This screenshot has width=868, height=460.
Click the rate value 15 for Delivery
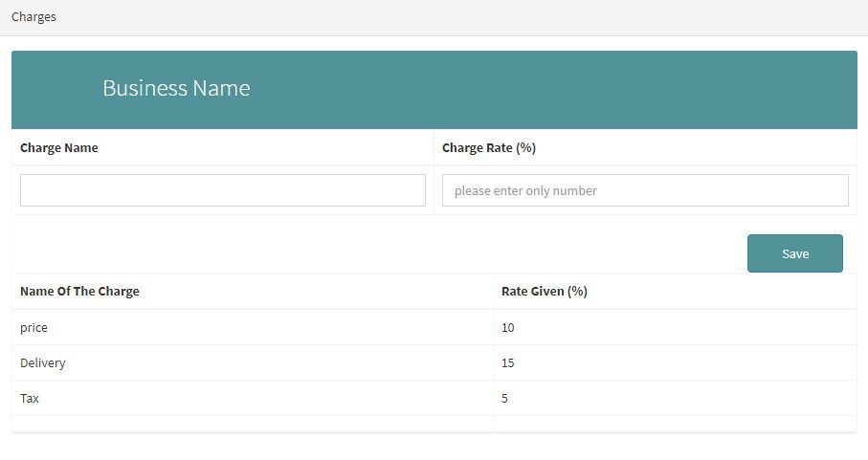(x=508, y=363)
